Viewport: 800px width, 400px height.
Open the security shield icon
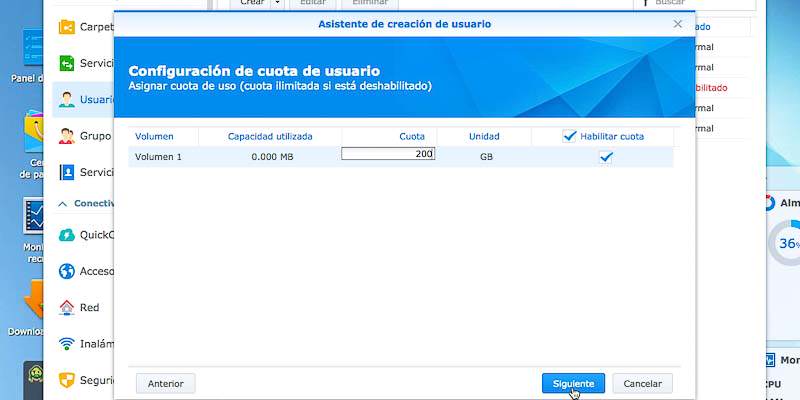click(x=66, y=380)
